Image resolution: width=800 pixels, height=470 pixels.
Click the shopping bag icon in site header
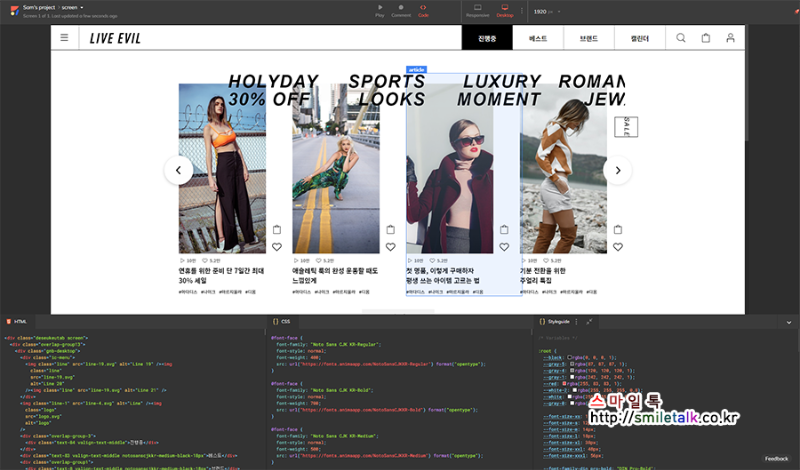pyautogui.click(x=706, y=38)
